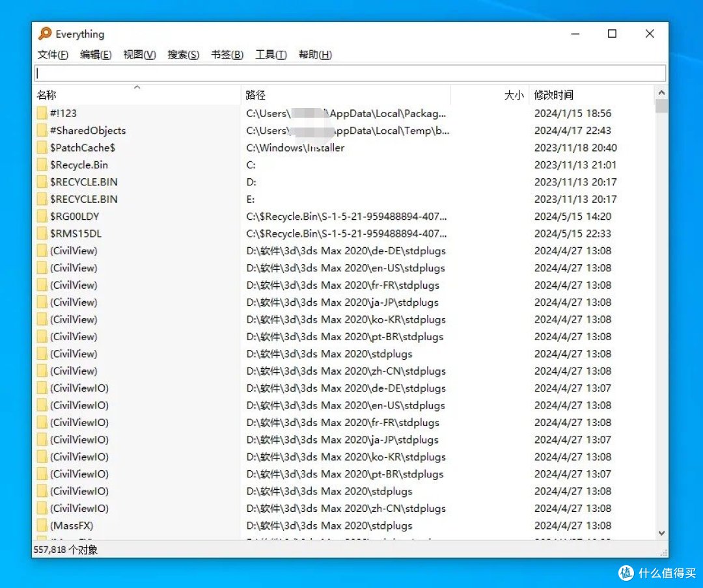This screenshot has height=588, width=703.
Task: Select (CivilViewIO) in the en-US stdplugs path
Action: (x=79, y=405)
